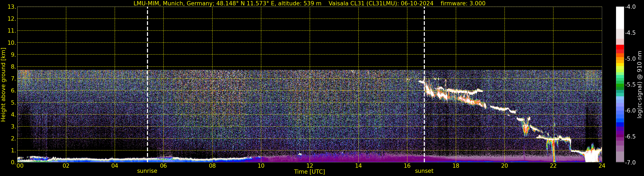Click the colorbar tick label "-6.5"
Viewport: 644px width, 176px height.
630,137
